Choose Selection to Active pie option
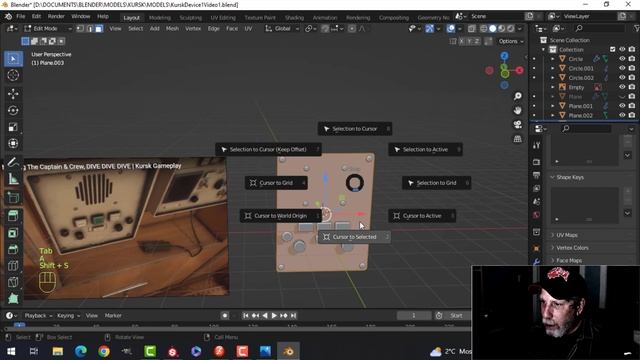This screenshot has width=640, height=360. click(425, 149)
